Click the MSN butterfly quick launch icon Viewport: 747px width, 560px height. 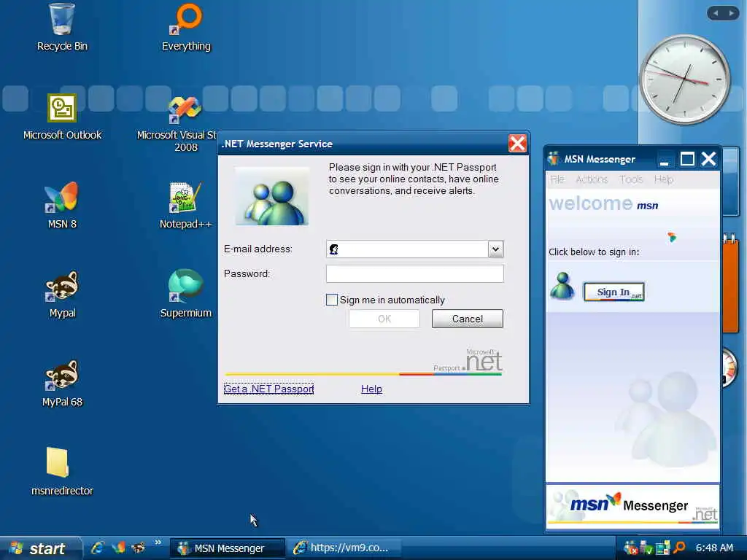point(118,548)
